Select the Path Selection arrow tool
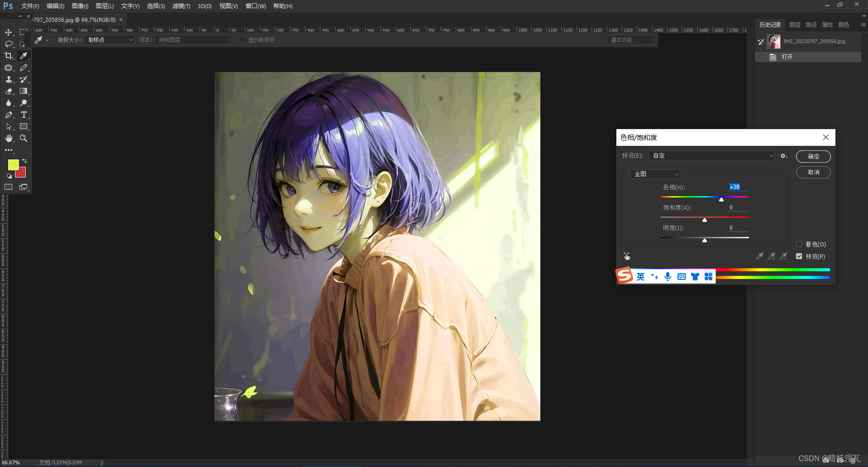 coord(9,126)
